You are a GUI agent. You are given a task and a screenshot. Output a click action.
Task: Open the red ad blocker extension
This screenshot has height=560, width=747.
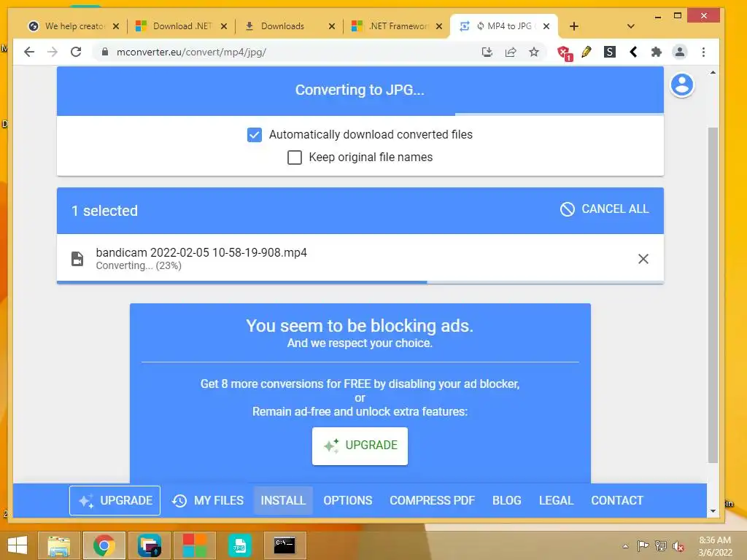(x=565, y=52)
